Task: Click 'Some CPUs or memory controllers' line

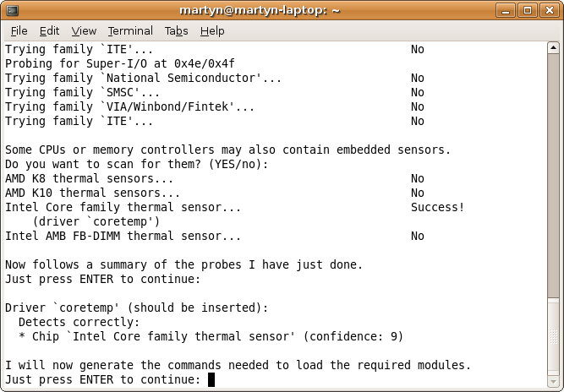Action: tap(227, 150)
